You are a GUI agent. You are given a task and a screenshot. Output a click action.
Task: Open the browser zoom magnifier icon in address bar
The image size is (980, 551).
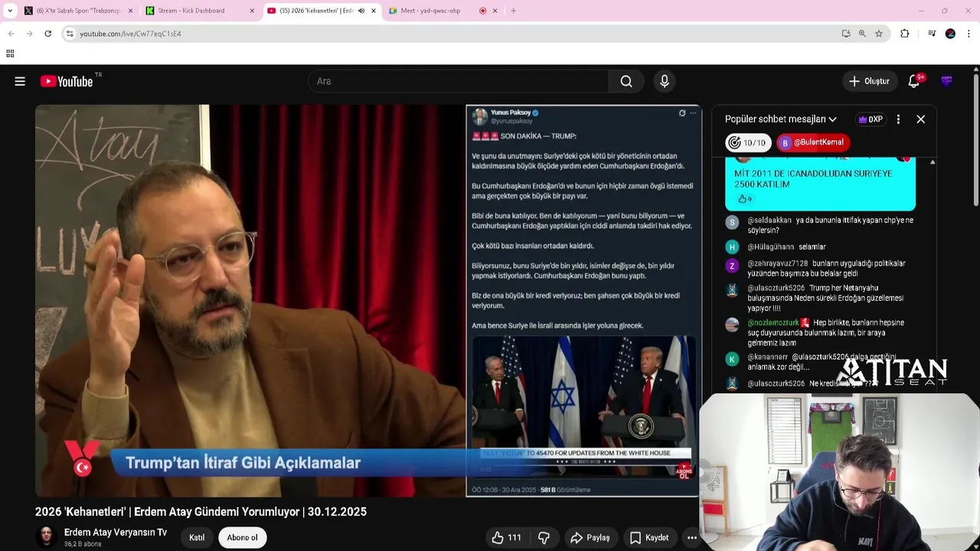pyautogui.click(x=862, y=34)
